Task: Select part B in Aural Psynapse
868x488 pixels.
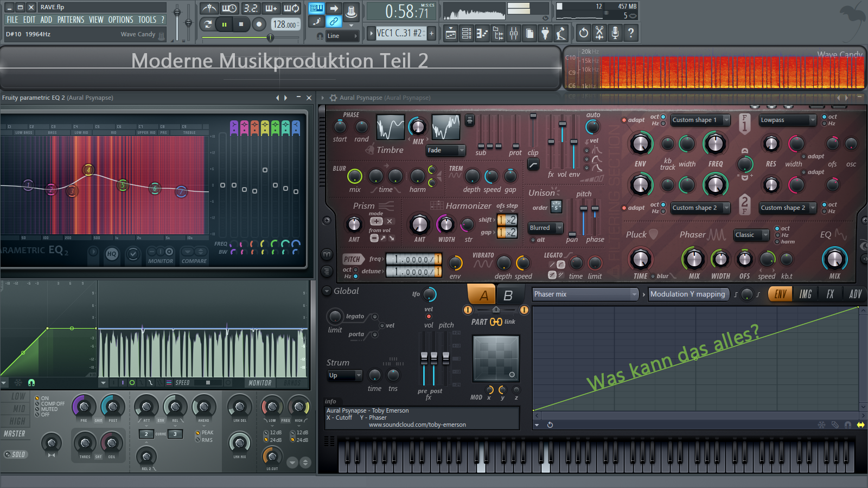Action: coord(508,296)
